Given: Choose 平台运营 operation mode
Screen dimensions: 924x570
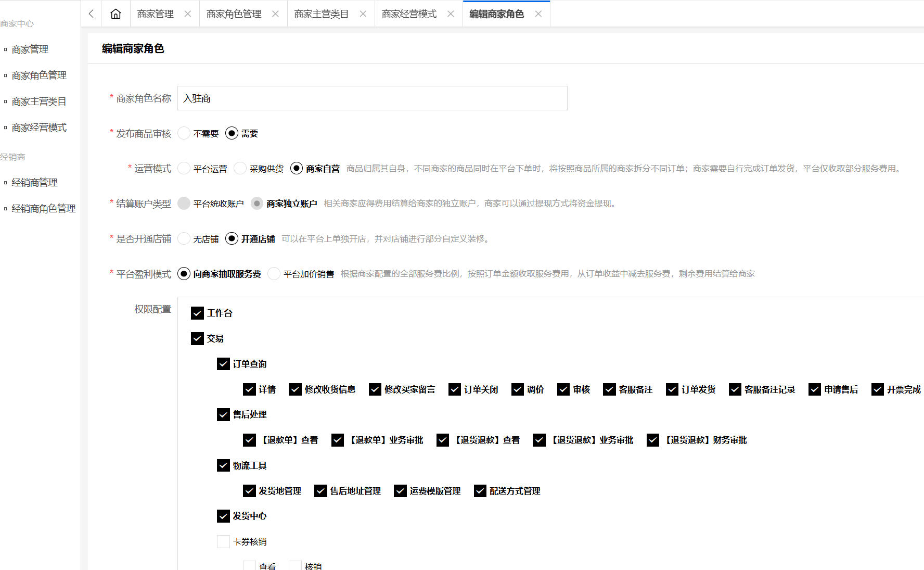Looking at the screenshot, I should [184, 169].
